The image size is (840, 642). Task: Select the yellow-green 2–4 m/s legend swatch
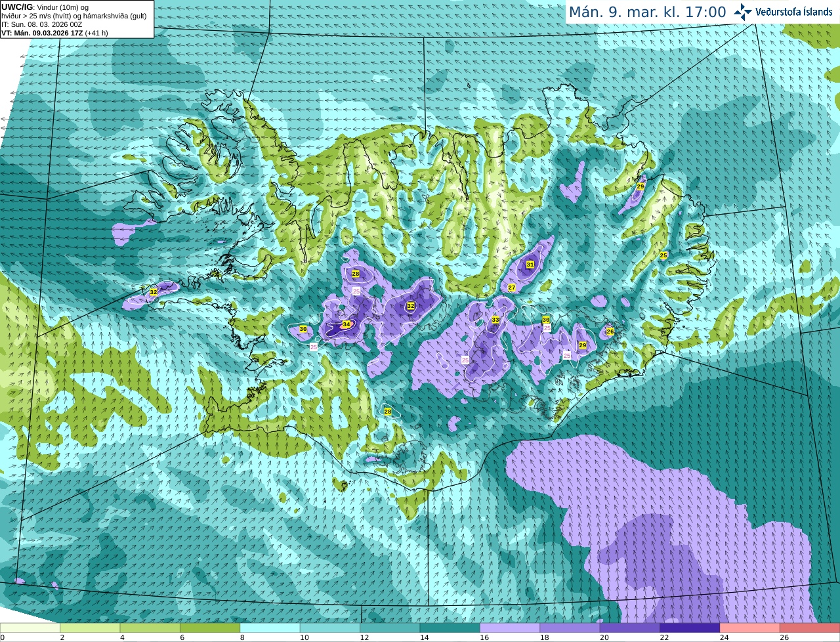coord(90,628)
